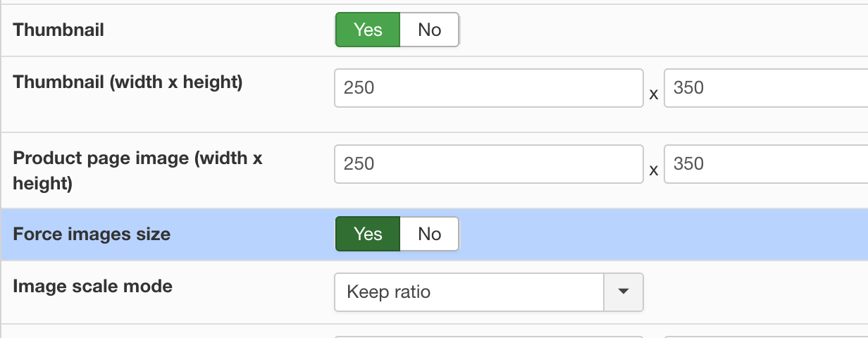This screenshot has height=338, width=868.
Task: Set Thumbnail option to No
Action: (x=429, y=30)
